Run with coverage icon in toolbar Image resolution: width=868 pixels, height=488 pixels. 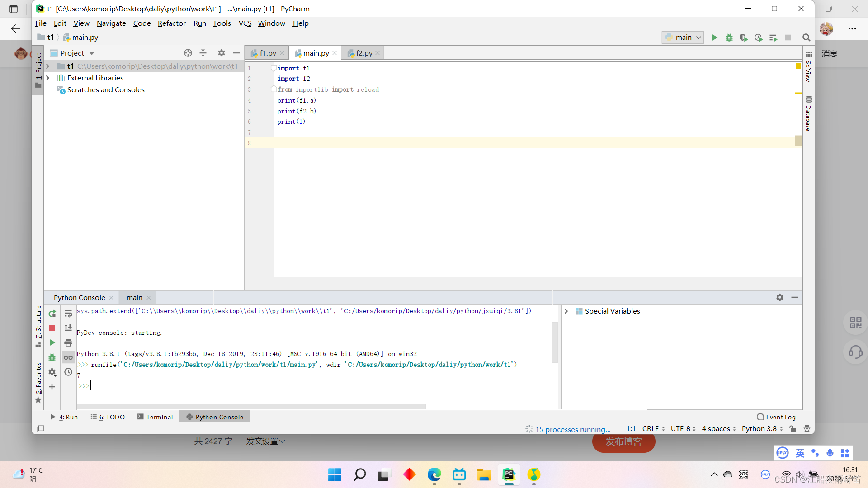[x=743, y=38]
